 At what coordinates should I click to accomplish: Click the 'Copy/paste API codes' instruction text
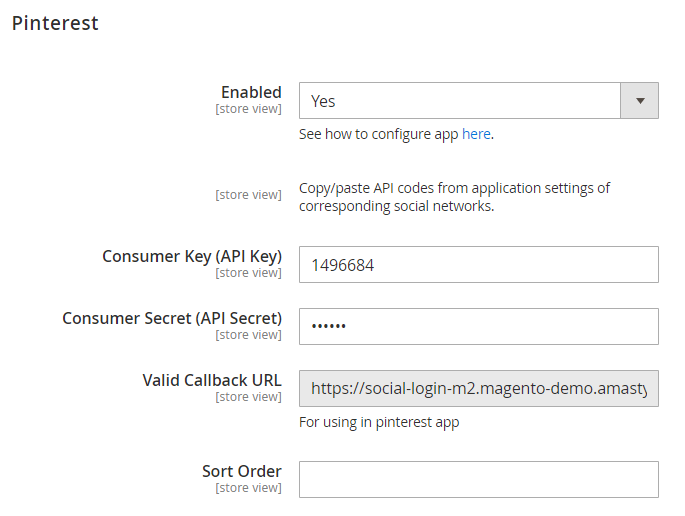454,197
